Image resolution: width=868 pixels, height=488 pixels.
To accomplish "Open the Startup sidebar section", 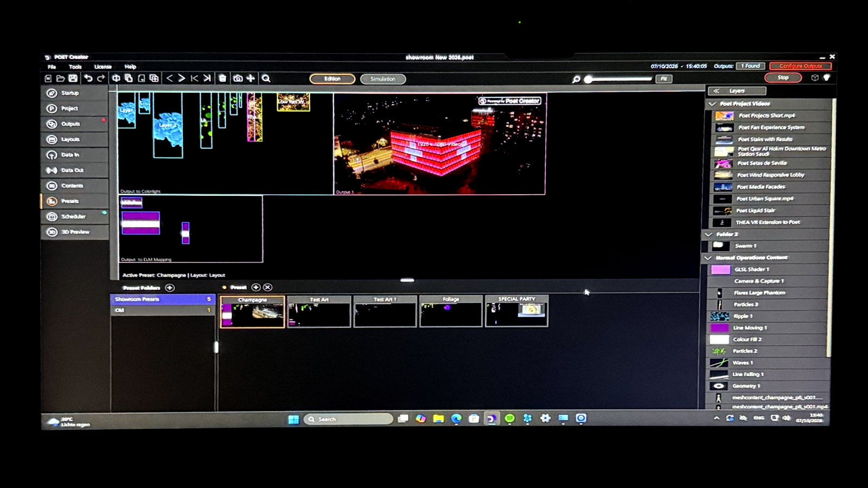I will click(75, 93).
